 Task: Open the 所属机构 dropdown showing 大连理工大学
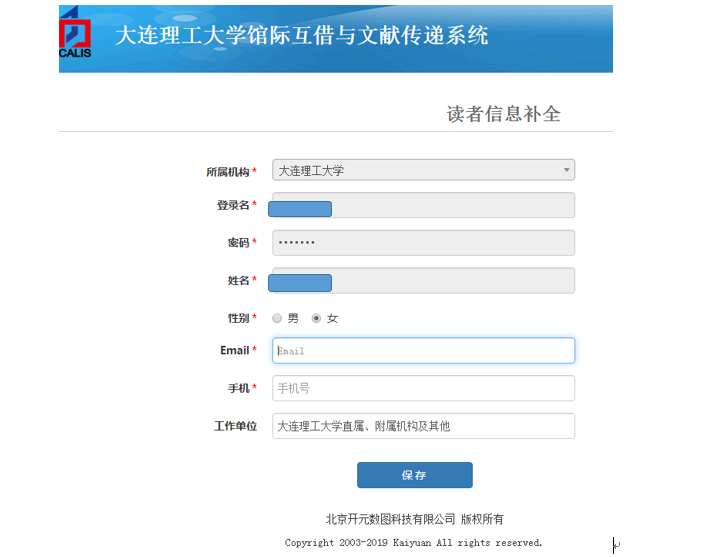[x=423, y=170]
